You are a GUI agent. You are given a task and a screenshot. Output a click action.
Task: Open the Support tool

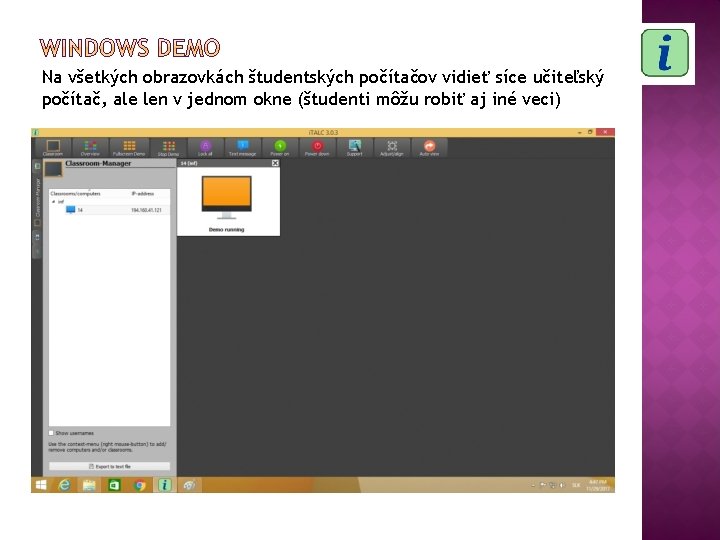coord(354,148)
